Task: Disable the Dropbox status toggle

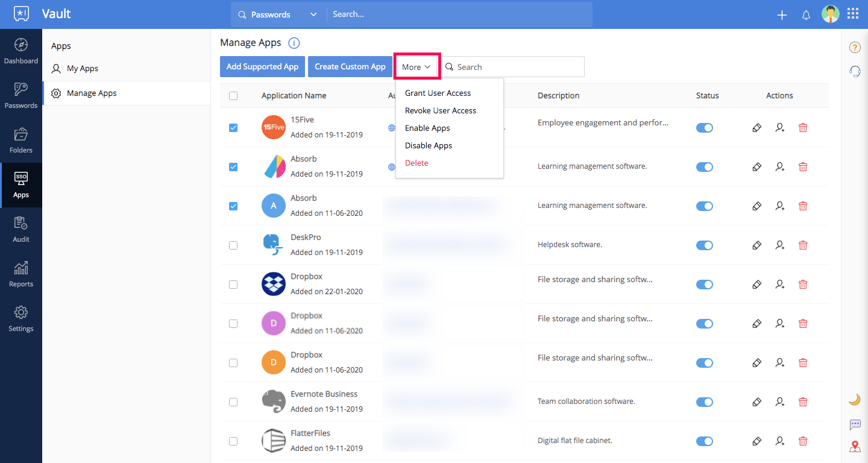Action: (x=705, y=284)
